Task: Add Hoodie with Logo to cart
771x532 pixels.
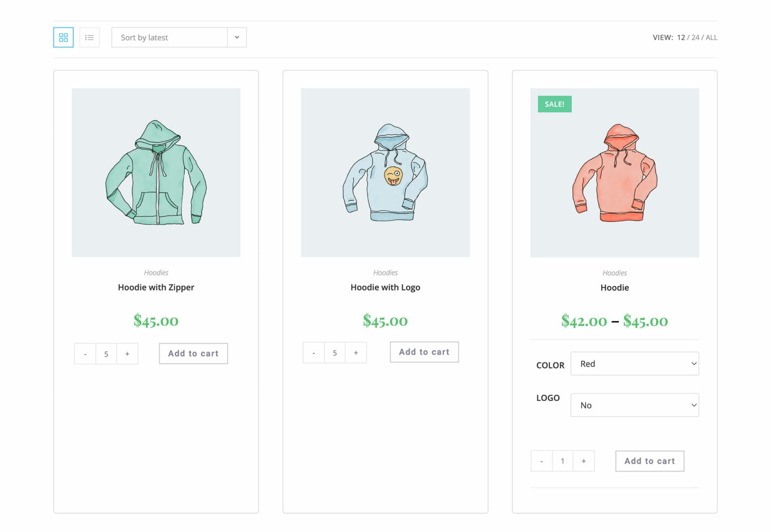Action: click(x=424, y=352)
